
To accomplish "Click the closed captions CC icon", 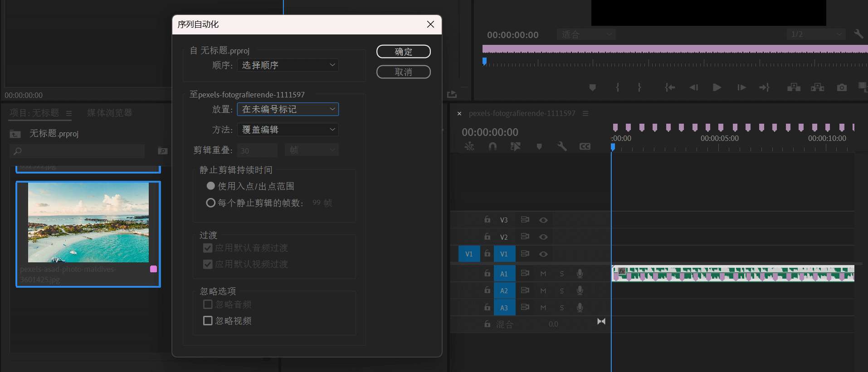I will [x=585, y=146].
